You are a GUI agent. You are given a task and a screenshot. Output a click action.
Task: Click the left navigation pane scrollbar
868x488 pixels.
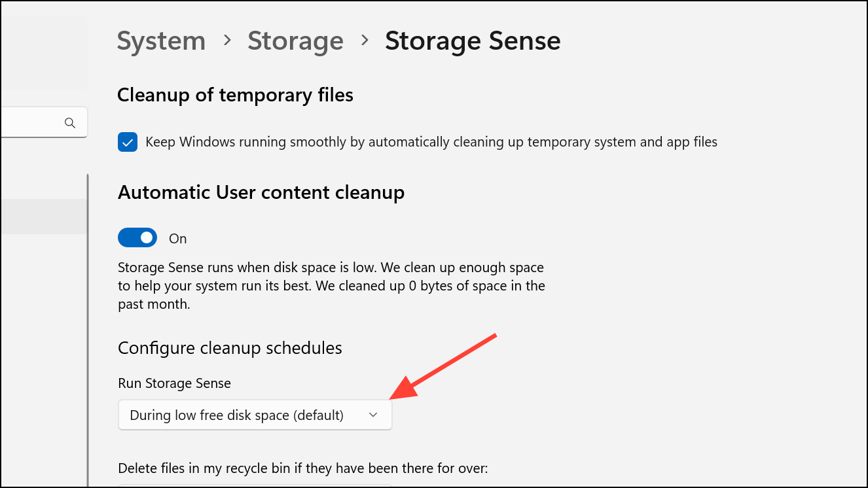point(87,327)
